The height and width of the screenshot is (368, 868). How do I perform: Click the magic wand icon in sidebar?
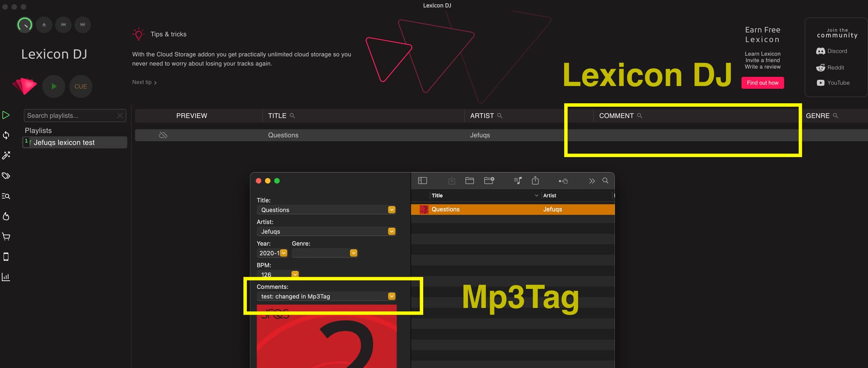(6, 156)
